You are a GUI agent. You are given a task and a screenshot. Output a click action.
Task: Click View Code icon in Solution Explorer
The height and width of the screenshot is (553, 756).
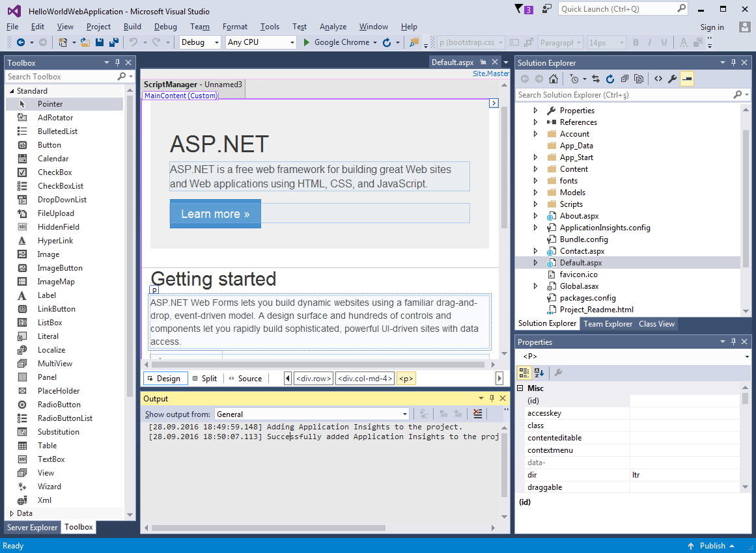(658, 79)
